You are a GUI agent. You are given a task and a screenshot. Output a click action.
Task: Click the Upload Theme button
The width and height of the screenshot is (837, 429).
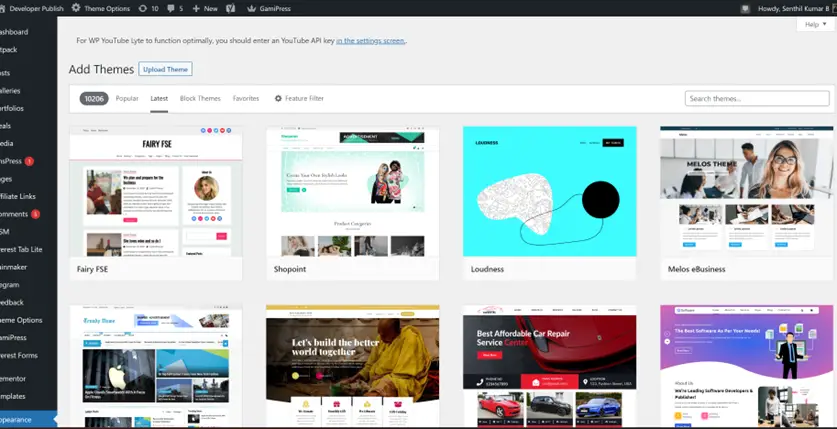pyautogui.click(x=165, y=69)
